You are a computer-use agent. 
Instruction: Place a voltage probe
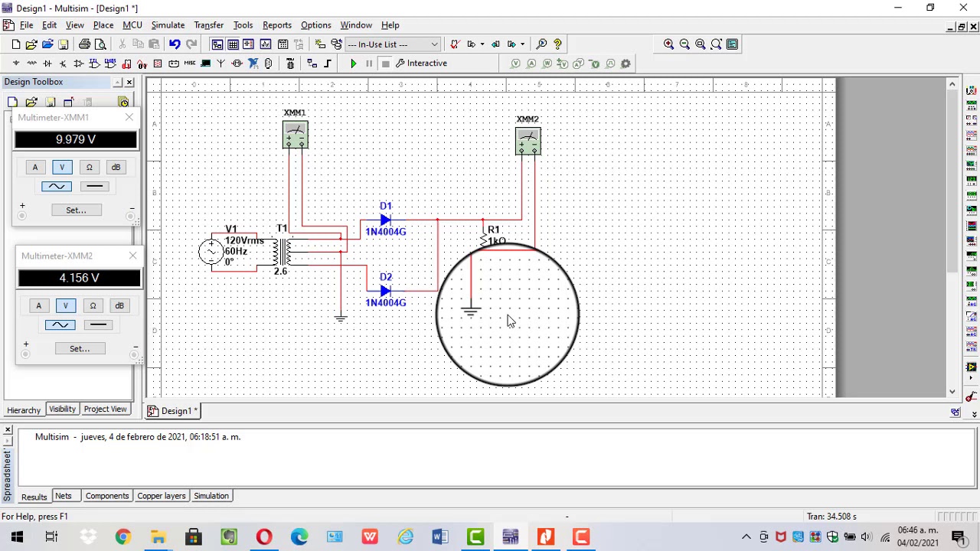515,64
